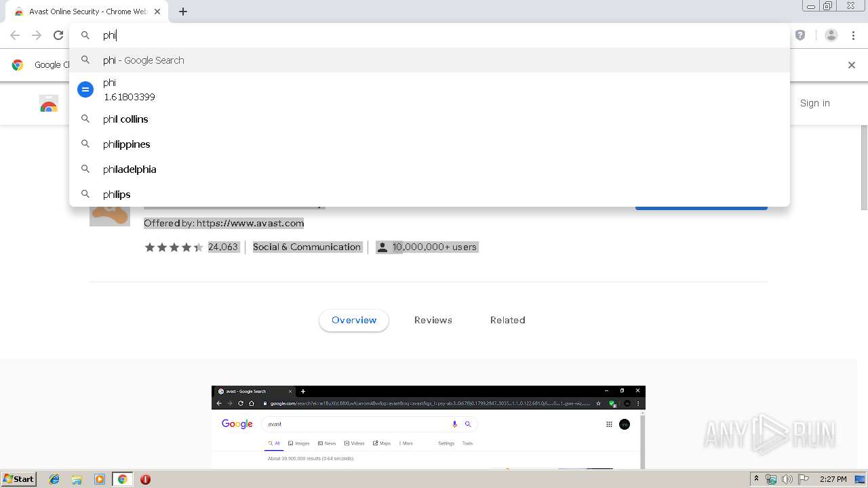Click the browser back arrow

pos(15,35)
